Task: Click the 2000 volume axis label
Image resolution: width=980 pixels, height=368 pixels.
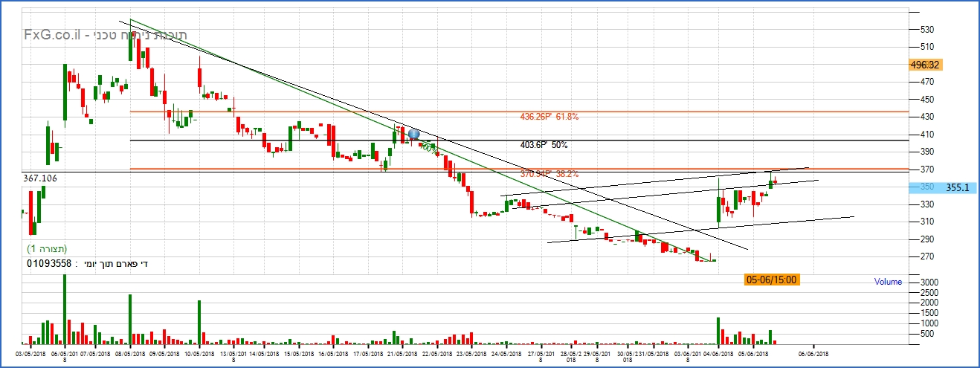Action: tap(929, 303)
